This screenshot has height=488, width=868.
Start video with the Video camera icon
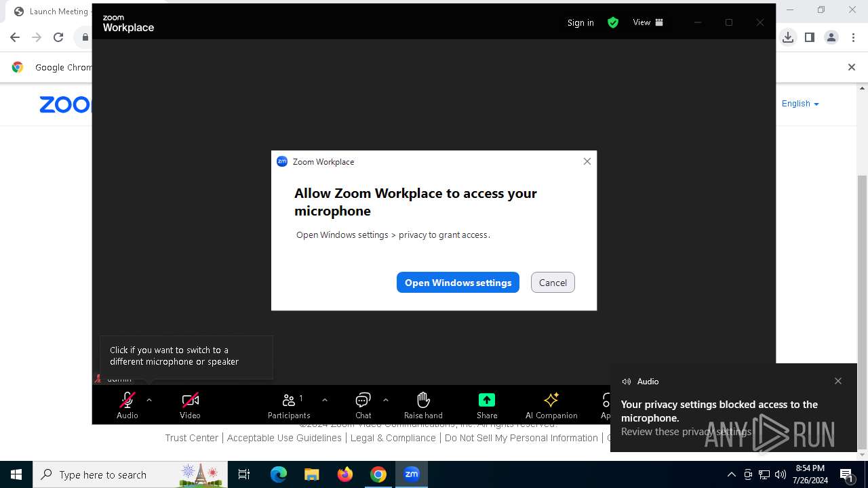click(x=190, y=400)
